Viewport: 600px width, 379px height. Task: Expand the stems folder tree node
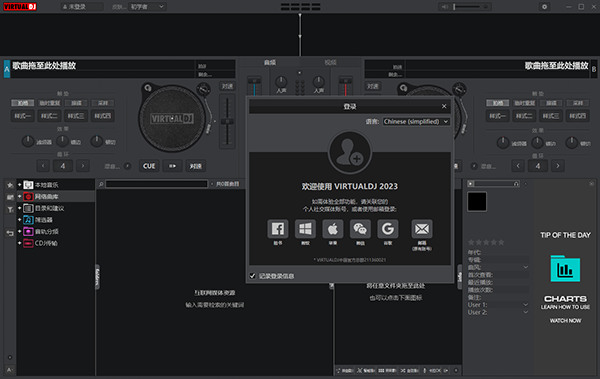tap(20, 231)
